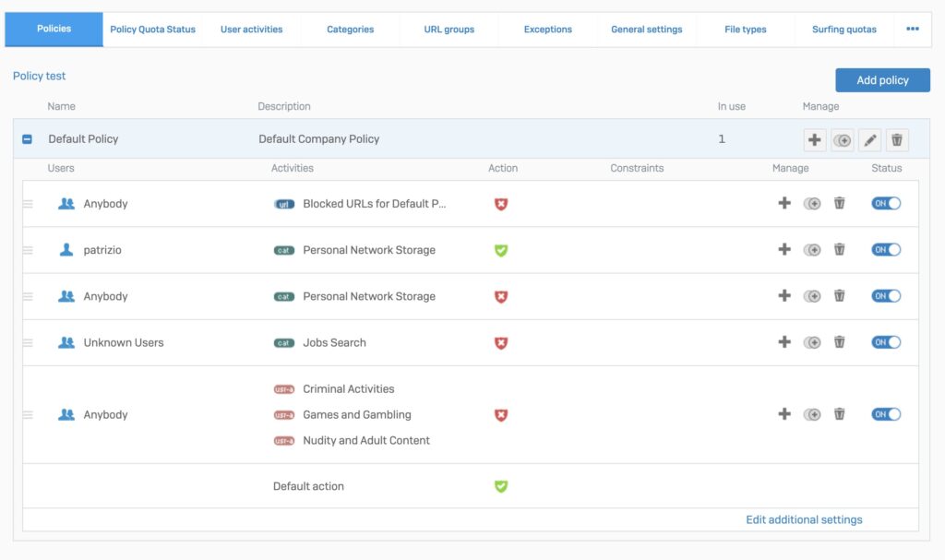Viewport: 945px width, 560px height.
Task: Turn off the Unknown Users Jobs Search rule
Action: (x=885, y=341)
